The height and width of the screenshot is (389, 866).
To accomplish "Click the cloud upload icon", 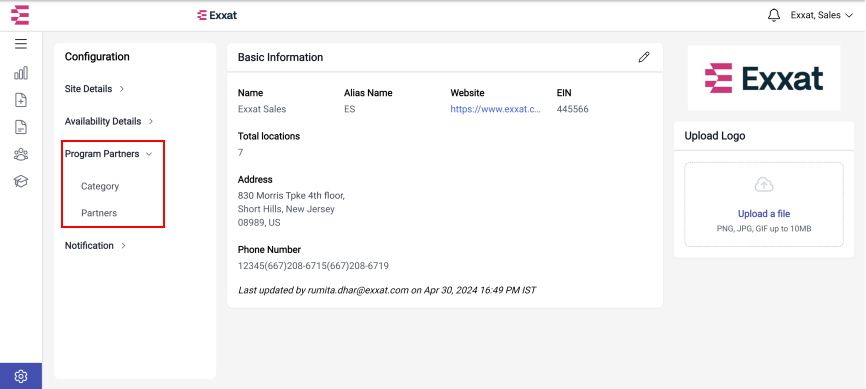I will tap(764, 185).
